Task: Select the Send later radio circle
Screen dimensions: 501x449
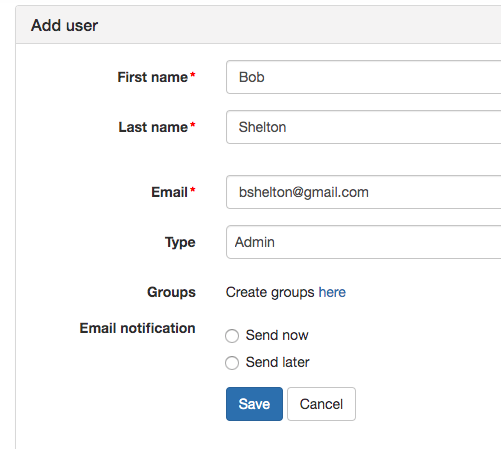Action: [232, 363]
